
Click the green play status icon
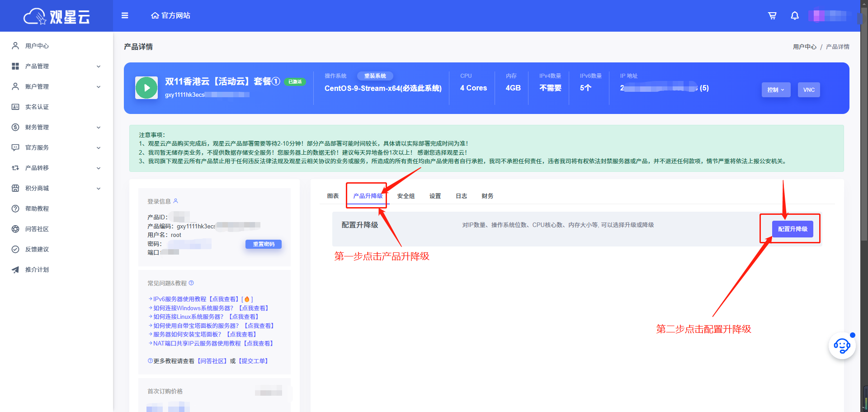coord(146,88)
